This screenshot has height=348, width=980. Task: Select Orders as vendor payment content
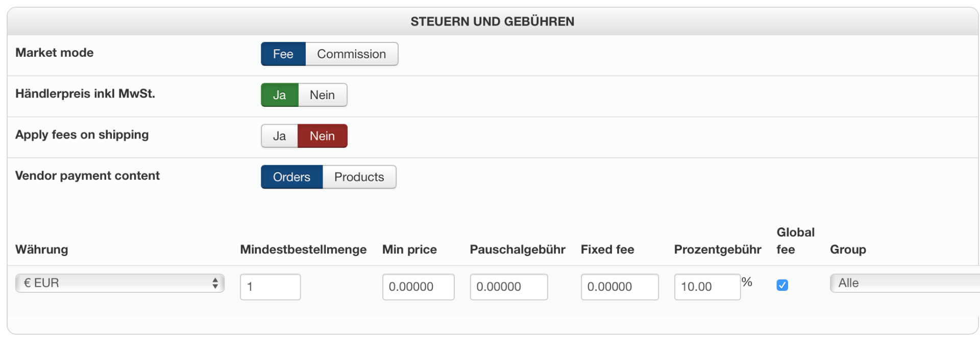[291, 177]
